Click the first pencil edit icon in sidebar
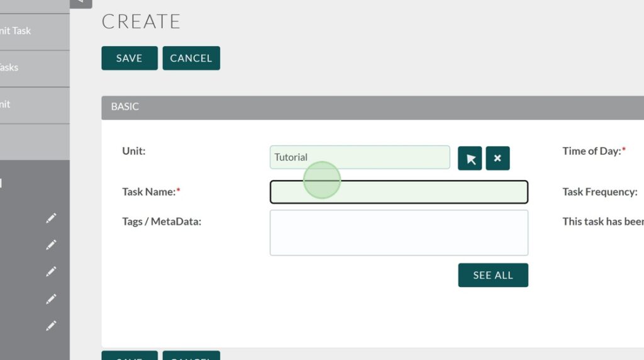Image resolution: width=644 pixels, height=360 pixels. (x=51, y=218)
